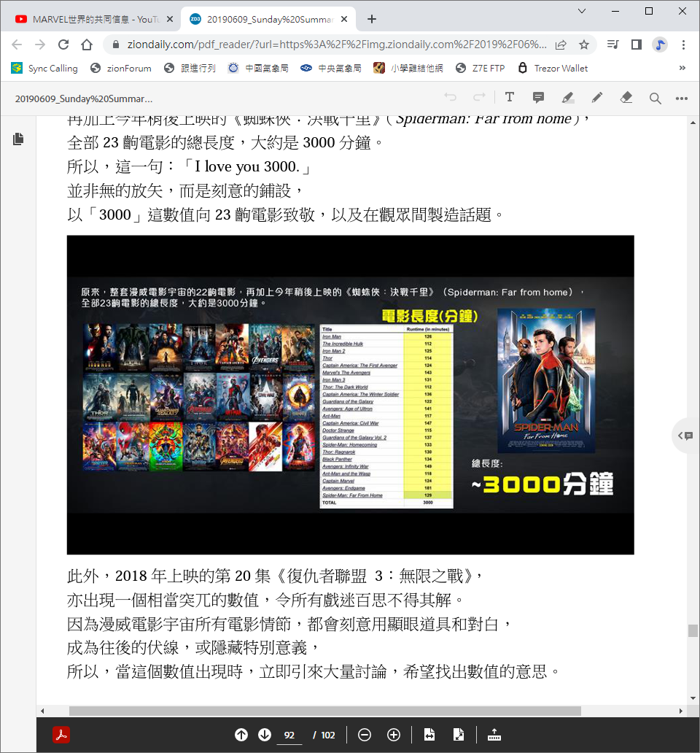Redo the PDF annotation
The height and width of the screenshot is (753, 700).
coord(479,98)
